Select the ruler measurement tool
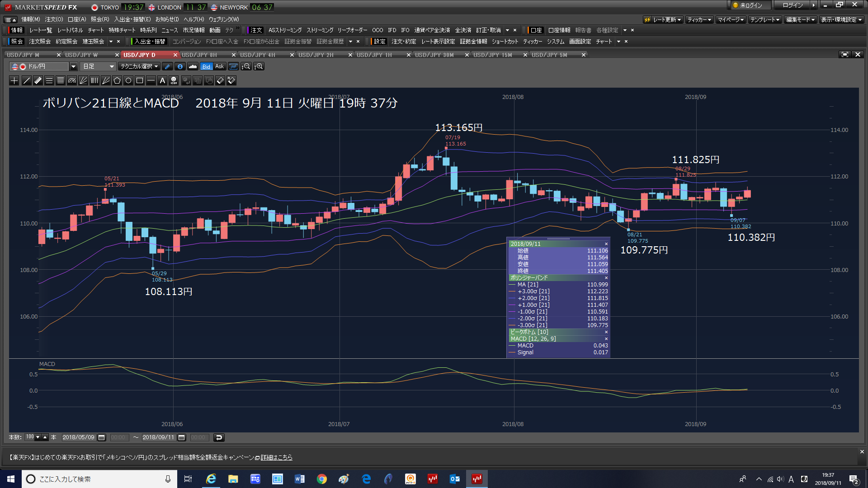Screen dimensions: 868x488 pyautogui.click(x=38, y=80)
